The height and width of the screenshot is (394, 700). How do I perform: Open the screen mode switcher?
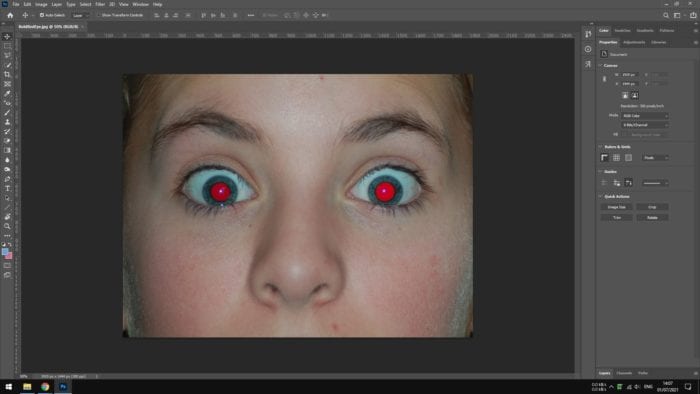7,275
